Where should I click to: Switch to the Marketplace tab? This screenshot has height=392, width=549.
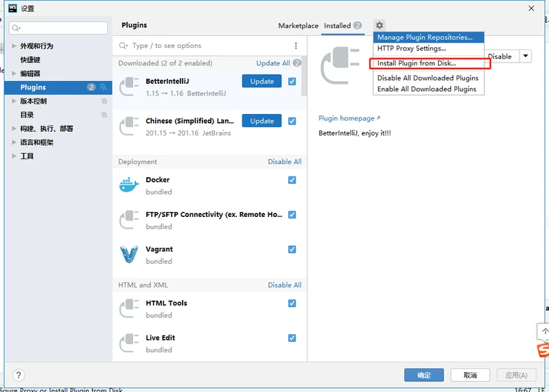tap(298, 25)
